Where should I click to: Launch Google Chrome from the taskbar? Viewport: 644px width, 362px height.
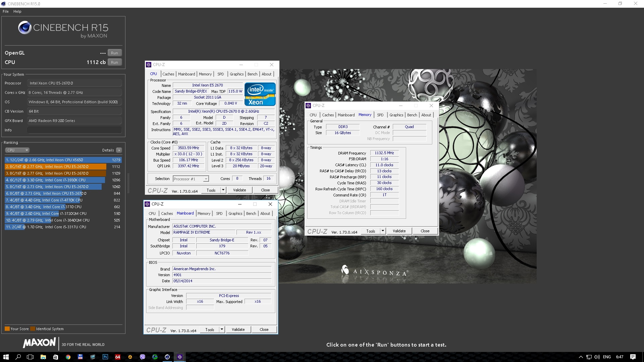pos(68,357)
